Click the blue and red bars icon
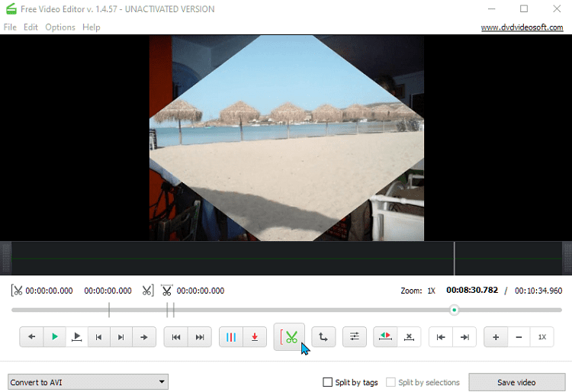 pos(231,337)
